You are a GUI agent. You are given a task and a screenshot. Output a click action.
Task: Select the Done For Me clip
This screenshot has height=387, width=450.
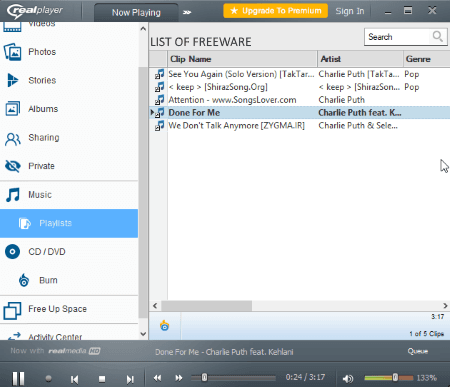click(x=194, y=113)
